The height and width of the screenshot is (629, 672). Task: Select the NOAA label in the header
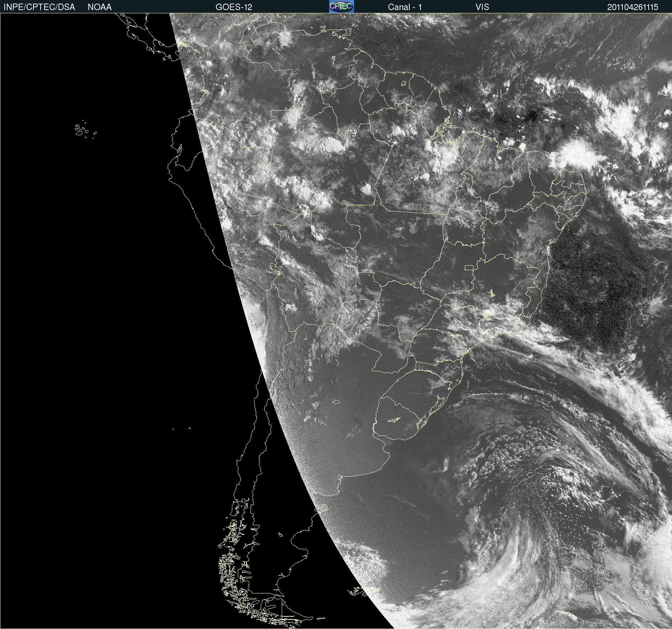point(100,7)
